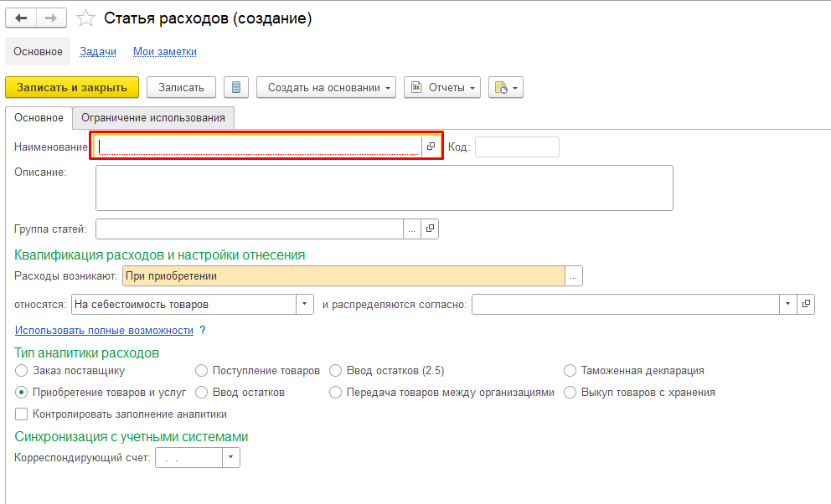Click into the Описание text area
This screenshot has height=504, width=831.
coord(384,188)
